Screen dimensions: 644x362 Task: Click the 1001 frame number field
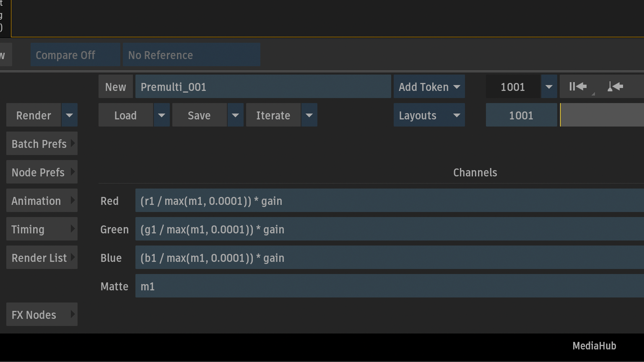point(513,87)
